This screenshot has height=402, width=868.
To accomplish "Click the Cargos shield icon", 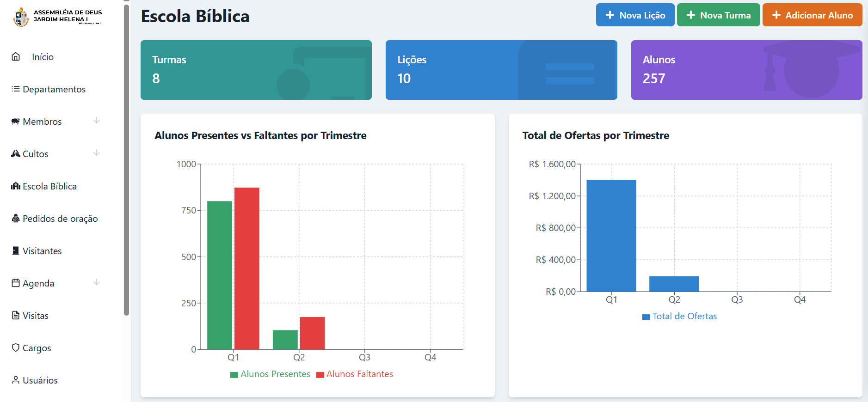I will [x=16, y=348].
